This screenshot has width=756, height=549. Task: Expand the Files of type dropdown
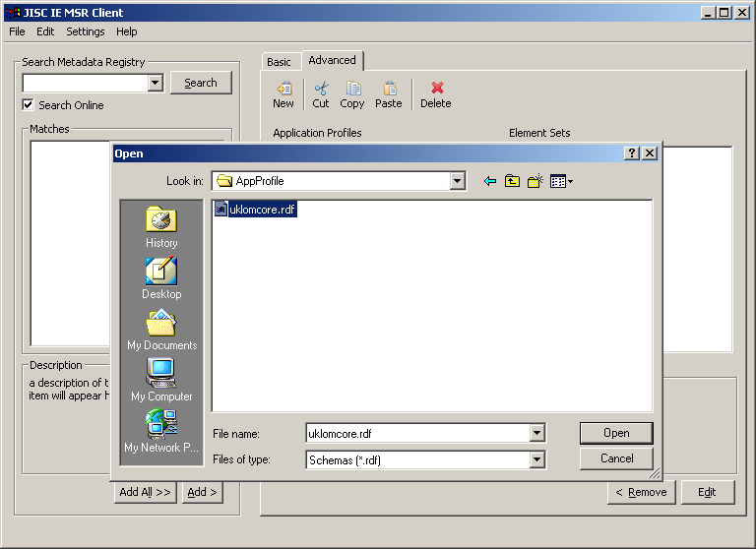(537, 459)
